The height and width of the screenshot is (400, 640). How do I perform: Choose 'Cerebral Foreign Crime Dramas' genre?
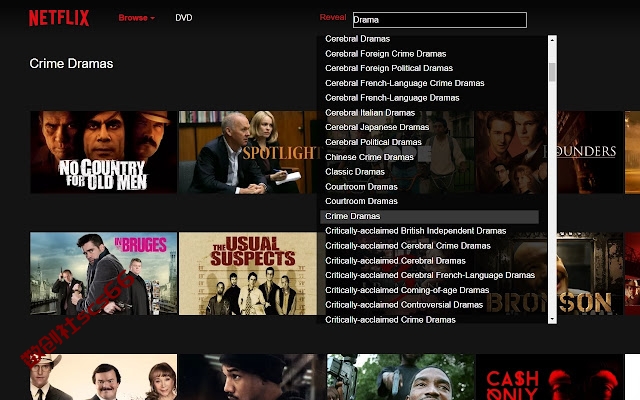(x=386, y=54)
